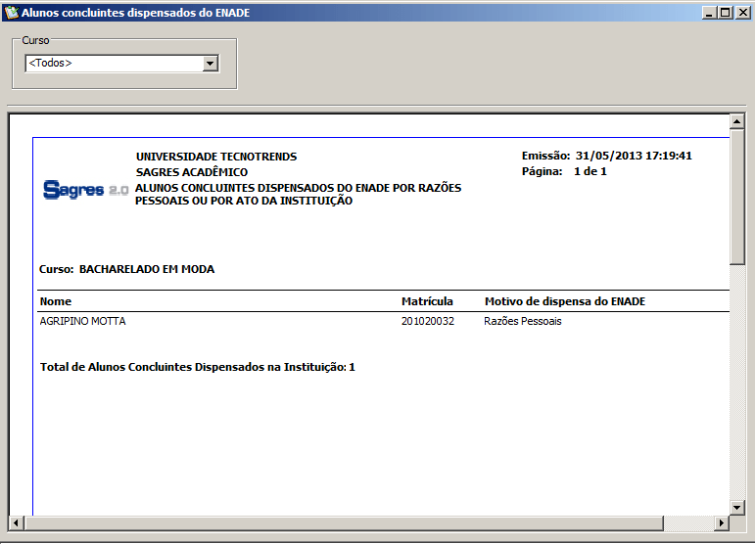Click the ALUNOS CONCLUINTES DISPENSADOS report title
The height and width of the screenshot is (544, 756).
tap(298, 194)
